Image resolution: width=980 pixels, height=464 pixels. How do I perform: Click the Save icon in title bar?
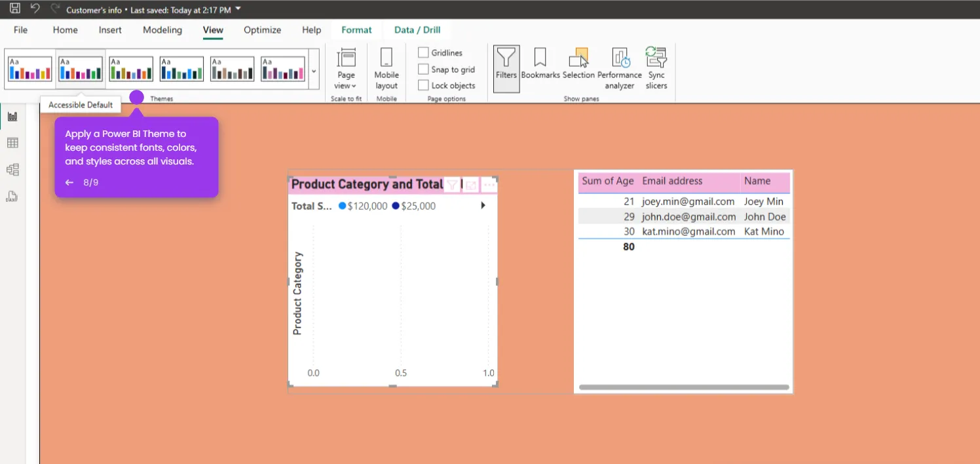click(x=14, y=9)
